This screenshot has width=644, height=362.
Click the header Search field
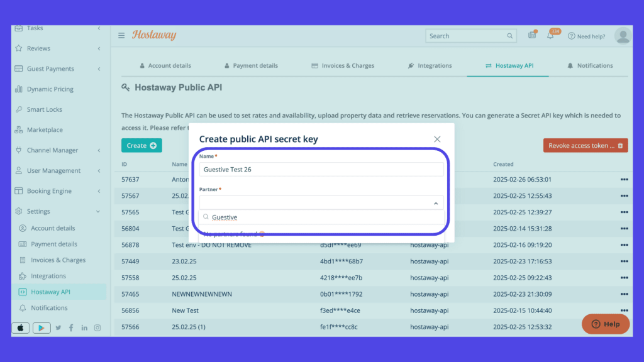[470, 36]
